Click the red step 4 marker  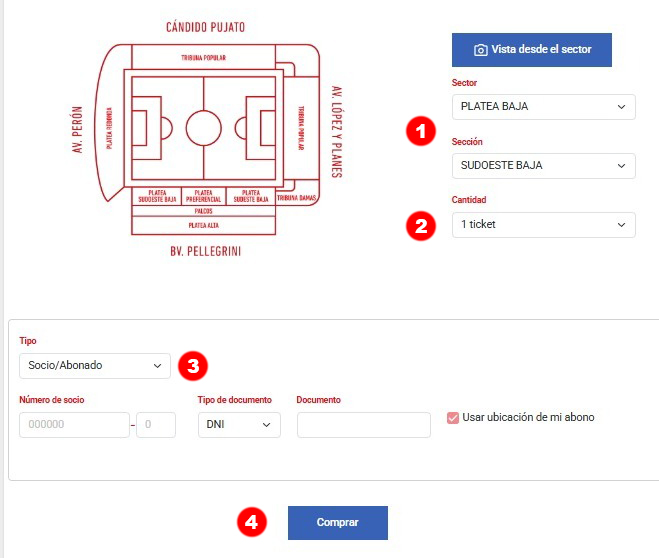253,522
